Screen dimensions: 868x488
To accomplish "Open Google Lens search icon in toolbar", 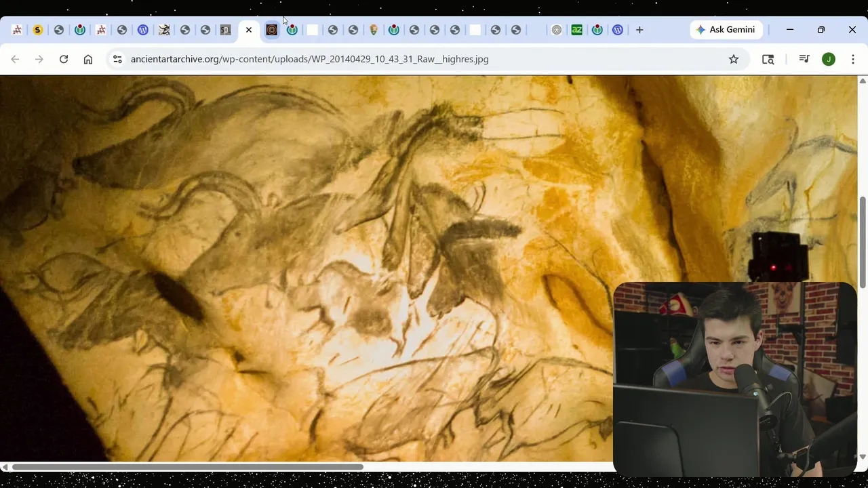I will click(768, 59).
